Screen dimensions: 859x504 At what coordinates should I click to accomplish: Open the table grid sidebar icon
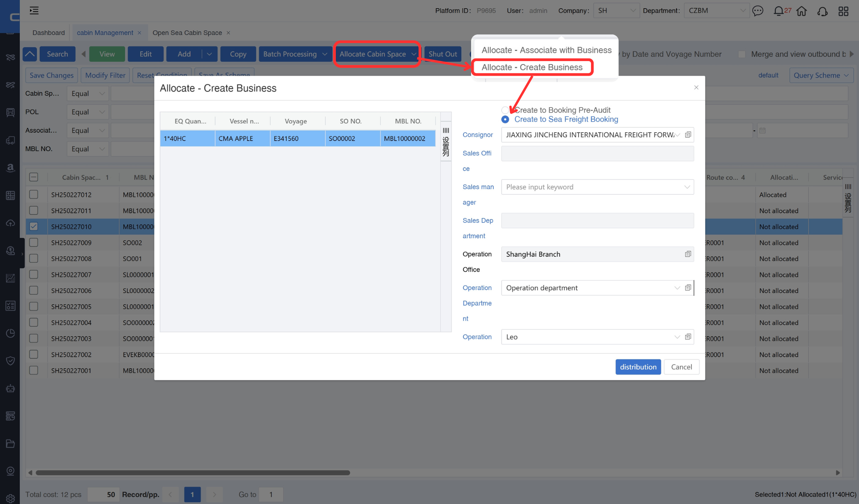[x=10, y=195]
